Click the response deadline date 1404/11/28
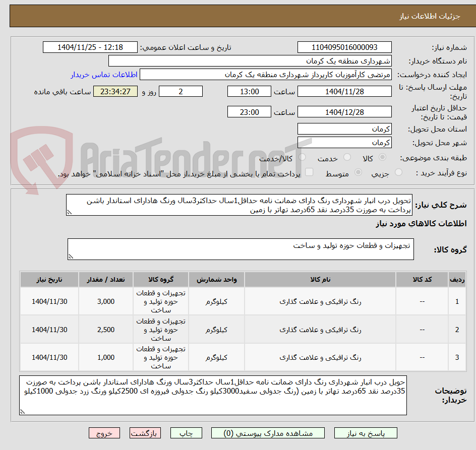Viewport: 476px width, 450px height. click(x=344, y=91)
